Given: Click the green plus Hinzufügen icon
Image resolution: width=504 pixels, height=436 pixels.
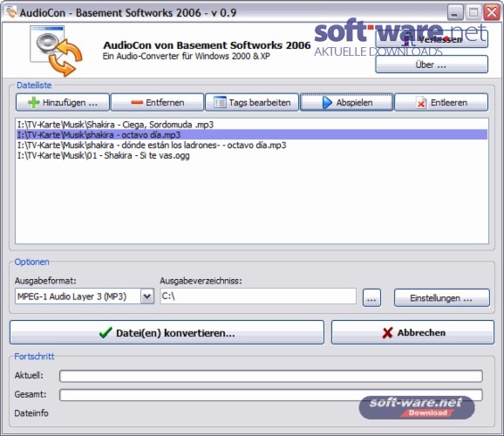Looking at the screenshot, I should pos(34,103).
